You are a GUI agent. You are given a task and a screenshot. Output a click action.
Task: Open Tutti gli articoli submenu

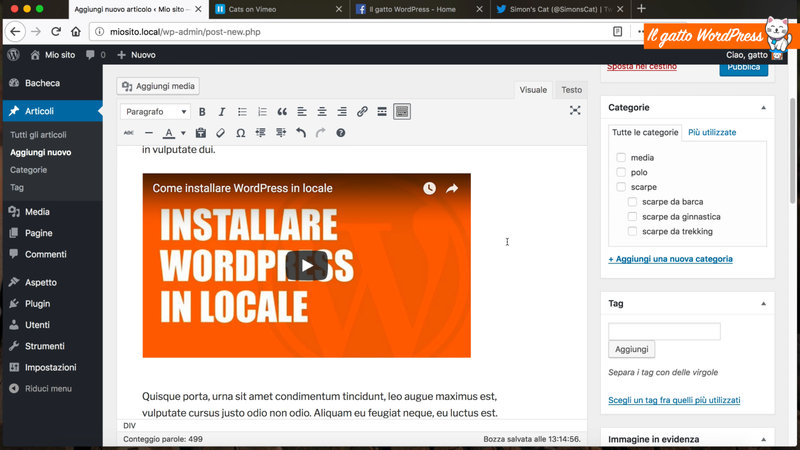[x=38, y=135]
